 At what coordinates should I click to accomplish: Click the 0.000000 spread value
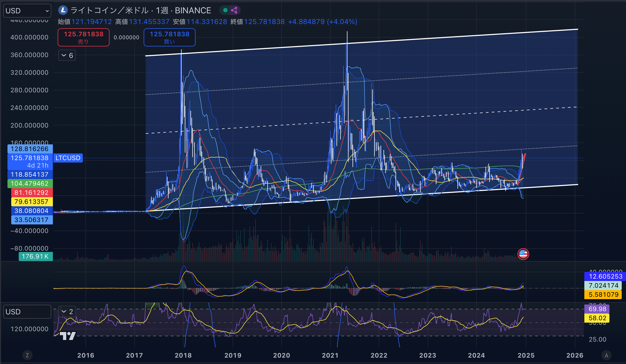pos(127,37)
